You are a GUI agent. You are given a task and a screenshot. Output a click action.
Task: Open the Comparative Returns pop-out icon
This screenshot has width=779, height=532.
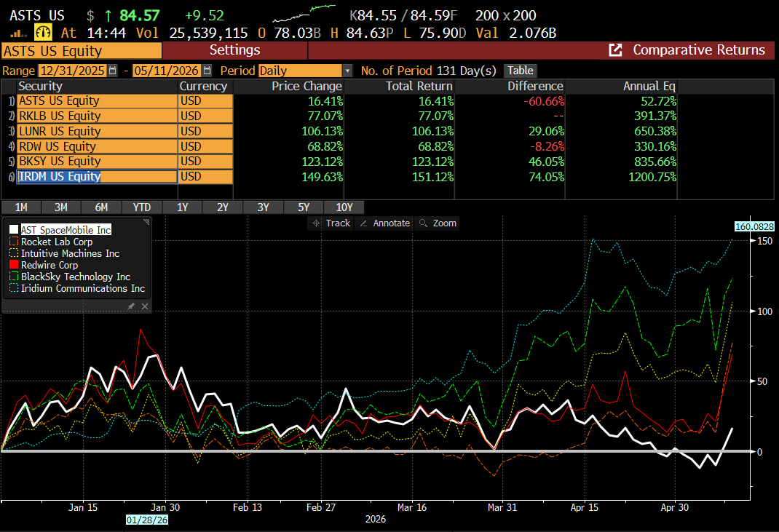(x=615, y=49)
